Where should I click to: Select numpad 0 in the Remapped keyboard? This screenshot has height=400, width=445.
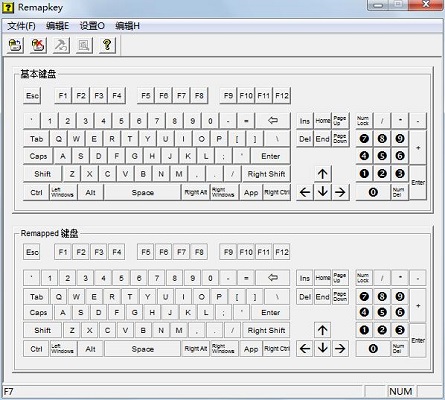pyautogui.click(x=373, y=349)
